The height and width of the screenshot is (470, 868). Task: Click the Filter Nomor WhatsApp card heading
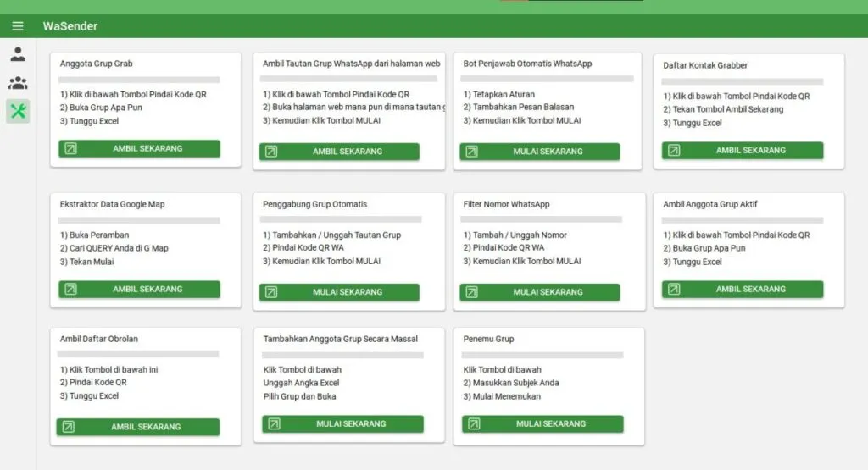click(x=506, y=204)
